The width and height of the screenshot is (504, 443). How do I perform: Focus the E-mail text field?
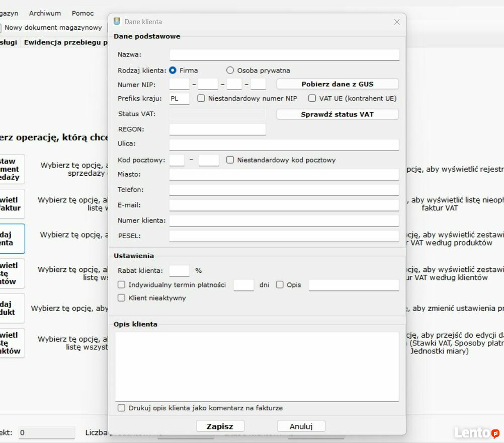point(284,205)
